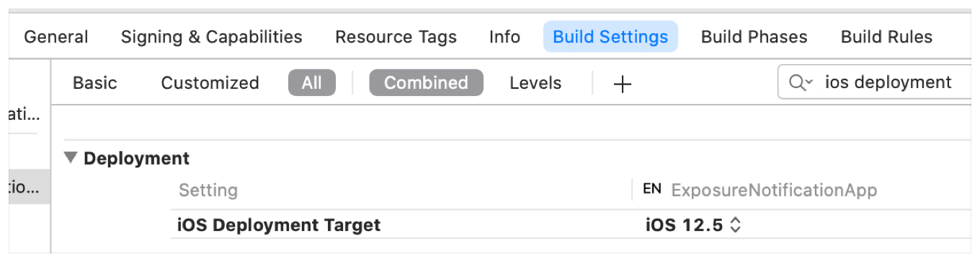Show only Customized build settings
Image resolution: width=980 pixels, height=262 pixels.
(x=210, y=83)
